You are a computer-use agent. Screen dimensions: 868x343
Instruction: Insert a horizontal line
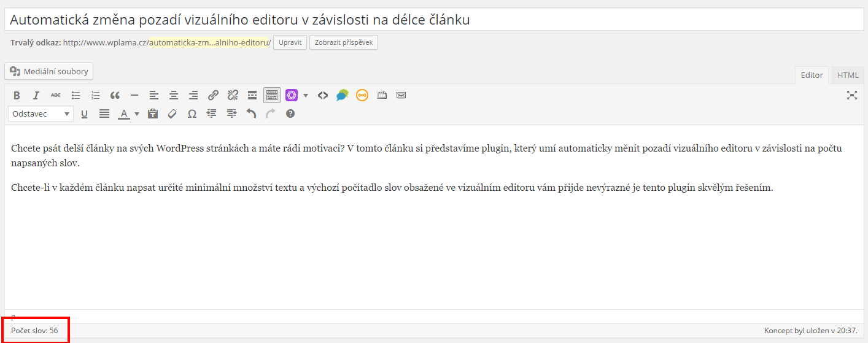coord(134,95)
